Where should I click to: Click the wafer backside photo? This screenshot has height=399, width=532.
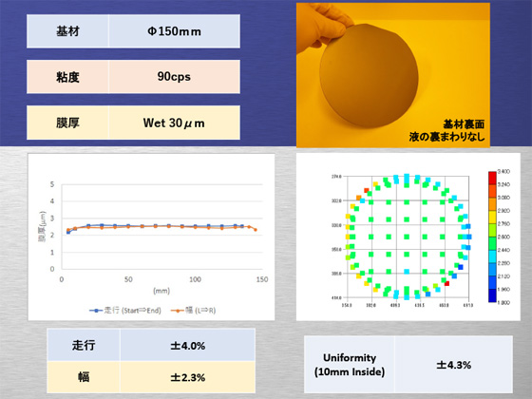tap(393, 75)
